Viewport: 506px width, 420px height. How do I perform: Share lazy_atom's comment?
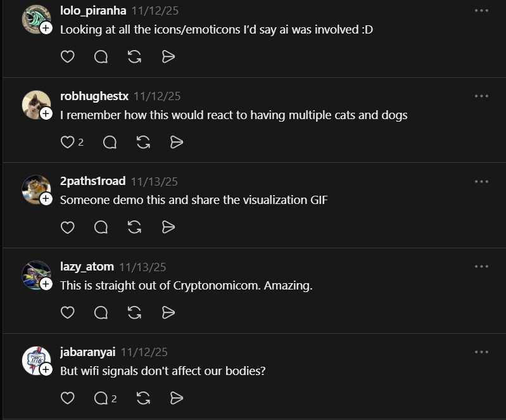point(168,312)
